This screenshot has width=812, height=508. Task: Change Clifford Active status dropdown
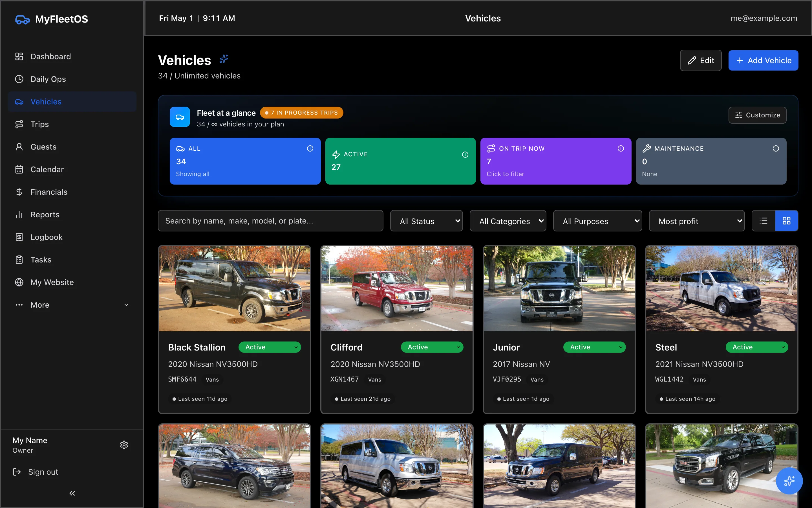(x=432, y=347)
